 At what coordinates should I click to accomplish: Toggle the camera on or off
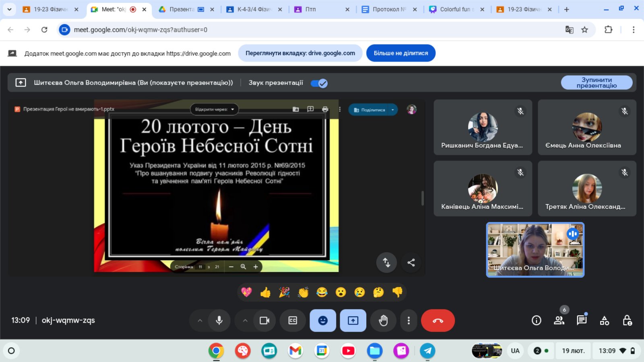point(264,321)
